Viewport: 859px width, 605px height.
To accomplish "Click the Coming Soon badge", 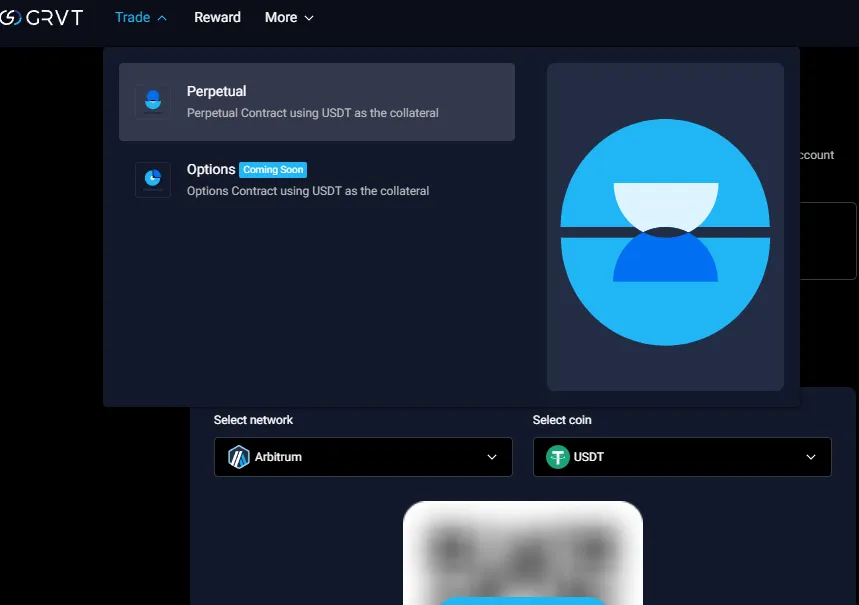I will click(x=273, y=170).
